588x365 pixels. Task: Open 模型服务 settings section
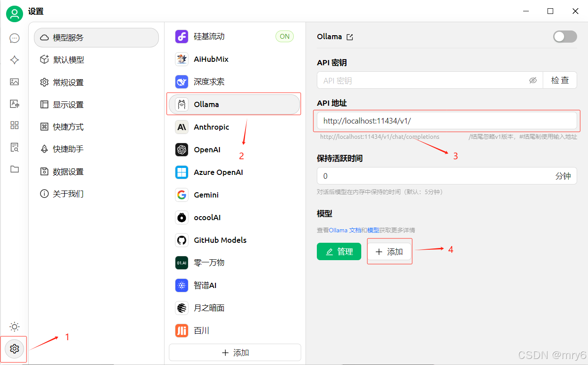[96, 37]
